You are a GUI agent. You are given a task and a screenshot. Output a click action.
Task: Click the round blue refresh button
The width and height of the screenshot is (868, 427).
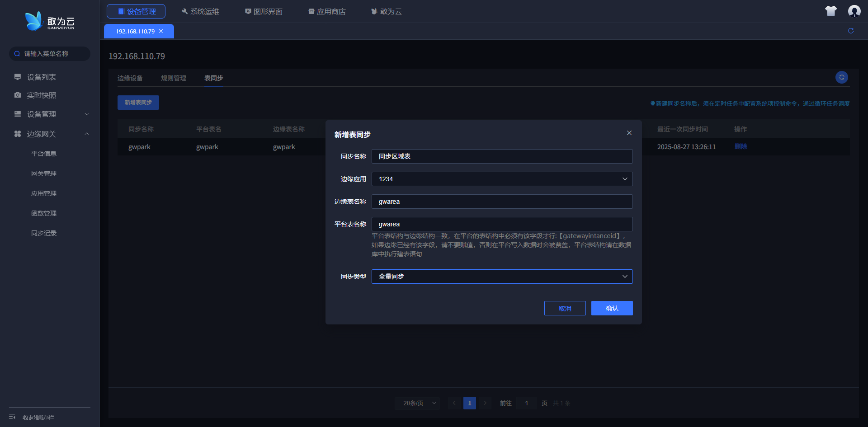[x=841, y=77]
